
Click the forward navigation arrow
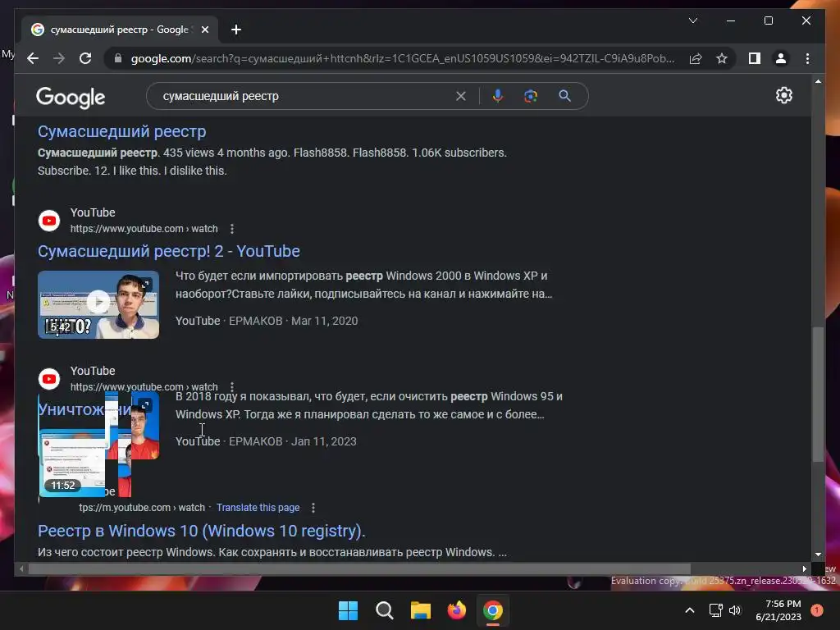click(x=59, y=58)
